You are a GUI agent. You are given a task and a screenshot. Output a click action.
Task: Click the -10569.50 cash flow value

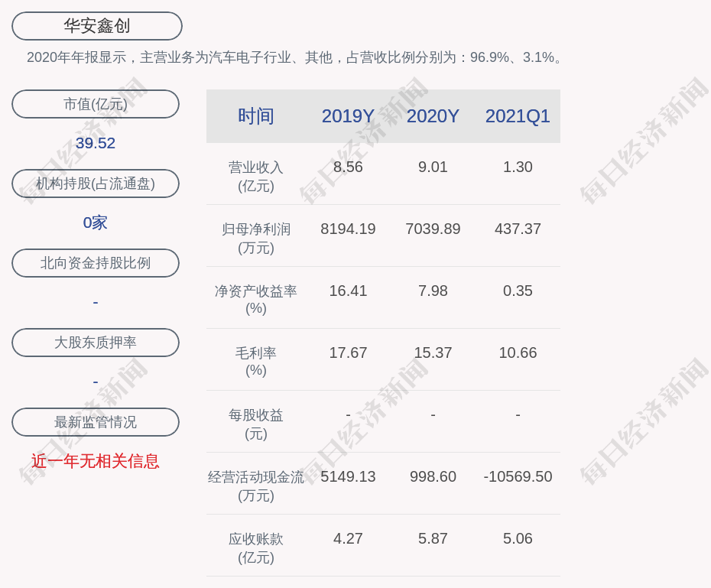(x=518, y=476)
